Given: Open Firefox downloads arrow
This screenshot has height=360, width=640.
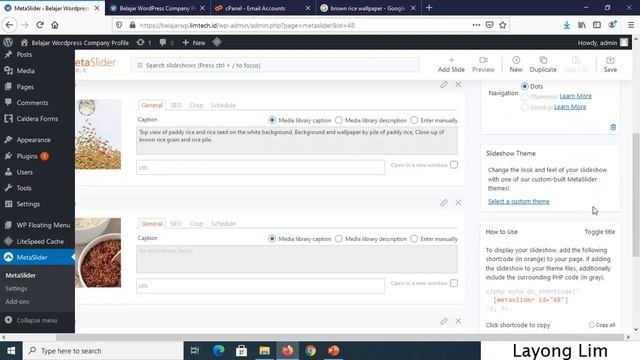Looking at the screenshot, I should coord(567,25).
